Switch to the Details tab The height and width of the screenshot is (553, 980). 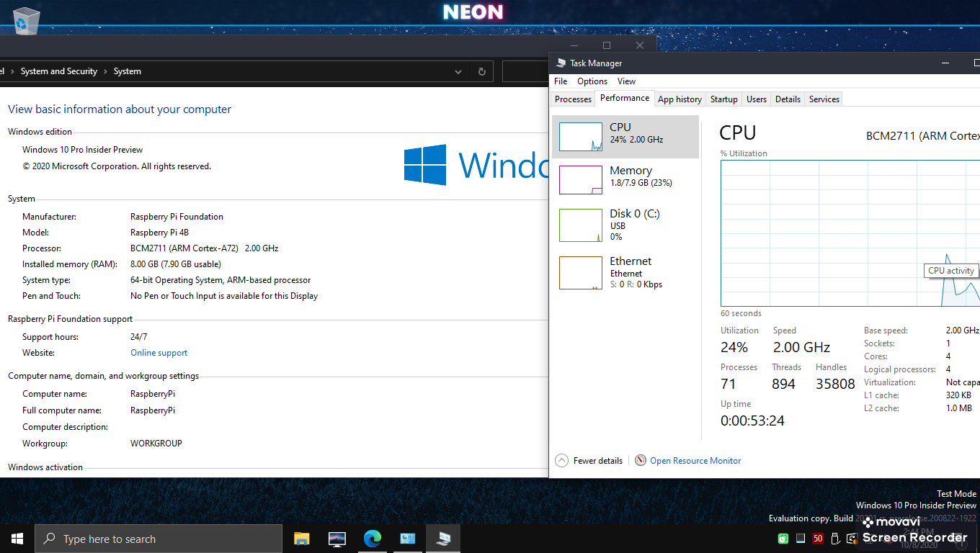coord(788,99)
